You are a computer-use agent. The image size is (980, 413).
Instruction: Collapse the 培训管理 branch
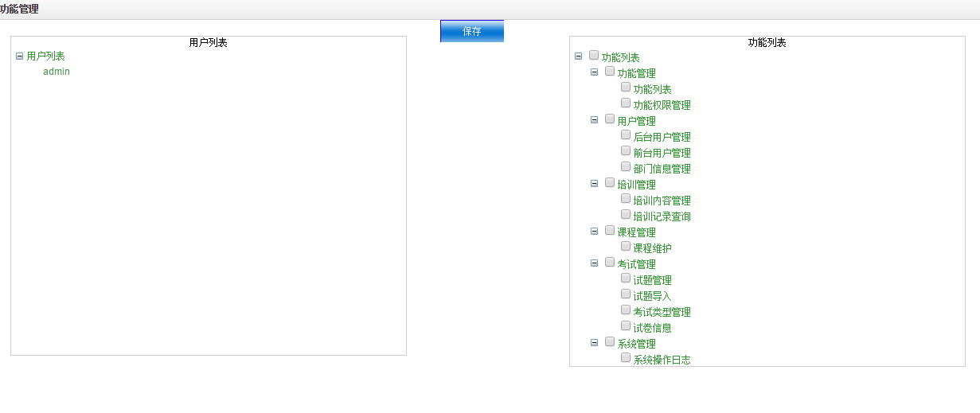tap(594, 183)
